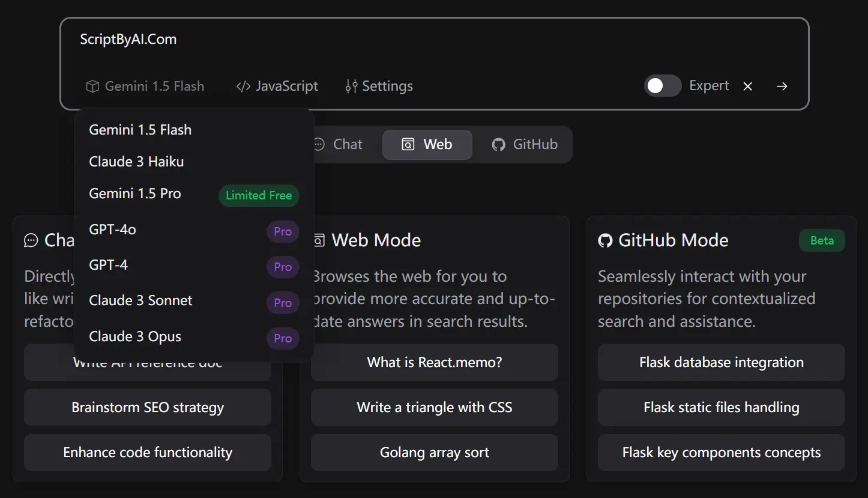Enable the Expert mode toggle
The image size is (868, 498).
pyautogui.click(x=662, y=86)
